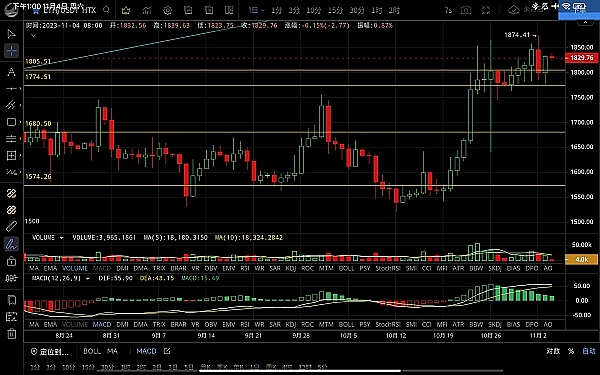Enter fullscreen chart mode
600x375 pixels.
(x=486, y=10)
